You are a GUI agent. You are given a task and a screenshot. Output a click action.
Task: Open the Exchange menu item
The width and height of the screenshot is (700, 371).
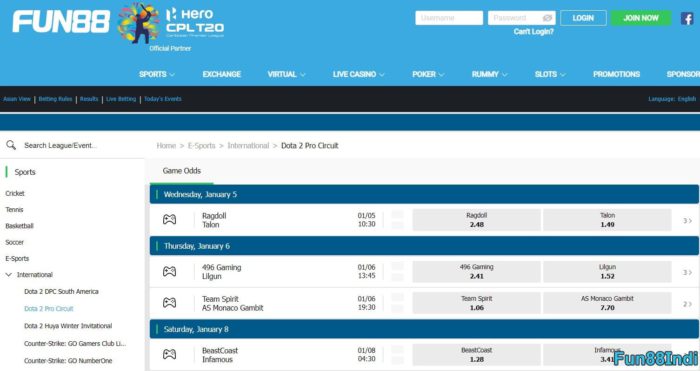coord(222,74)
